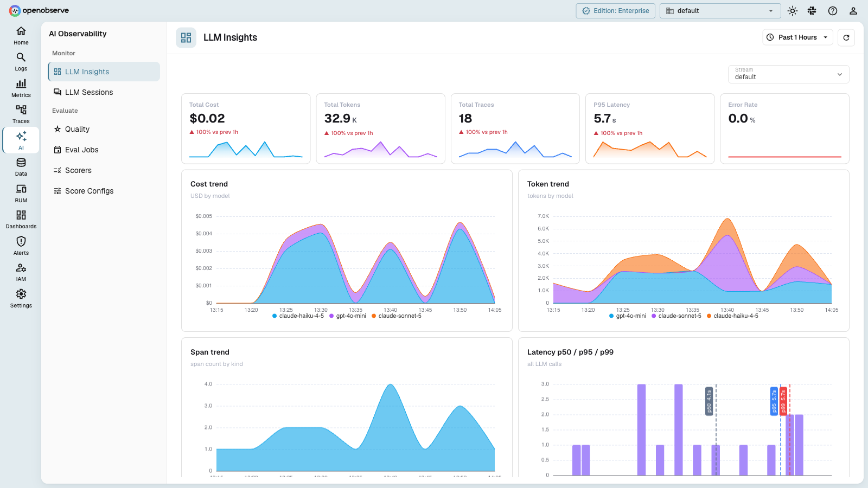This screenshot has width=868, height=488.
Task: Open the Home page in sidebar
Action: point(21,36)
